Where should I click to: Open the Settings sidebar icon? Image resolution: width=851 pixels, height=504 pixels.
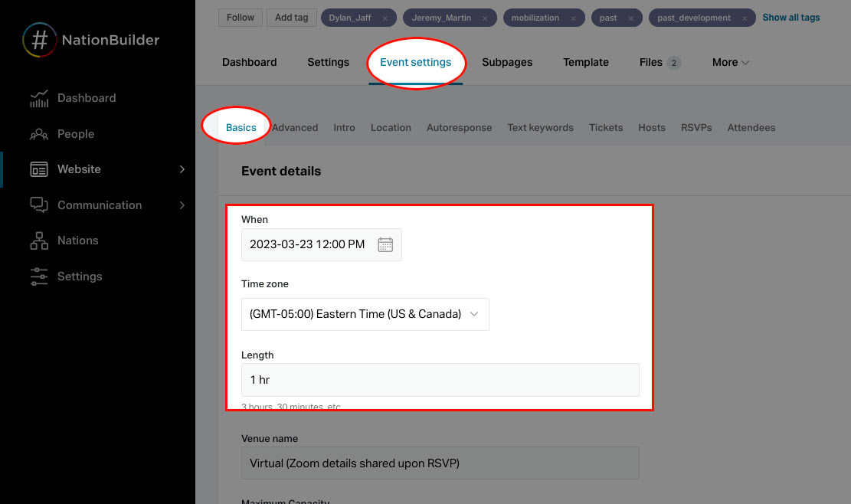click(x=38, y=276)
